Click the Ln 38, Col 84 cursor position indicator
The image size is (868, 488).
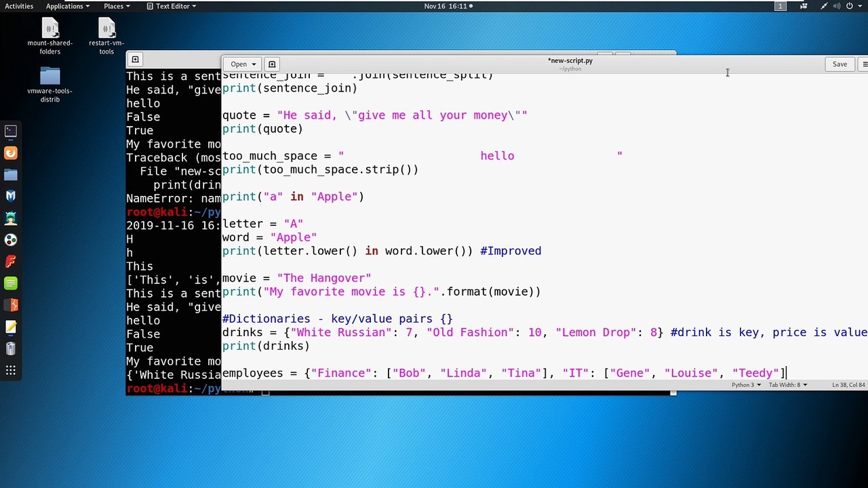[x=850, y=385]
